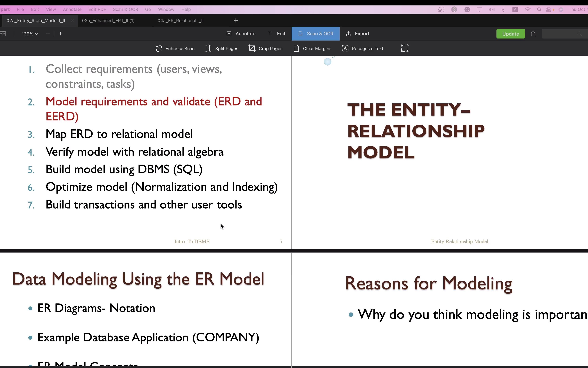Open the Edit menu in menu bar

[35, 10]
